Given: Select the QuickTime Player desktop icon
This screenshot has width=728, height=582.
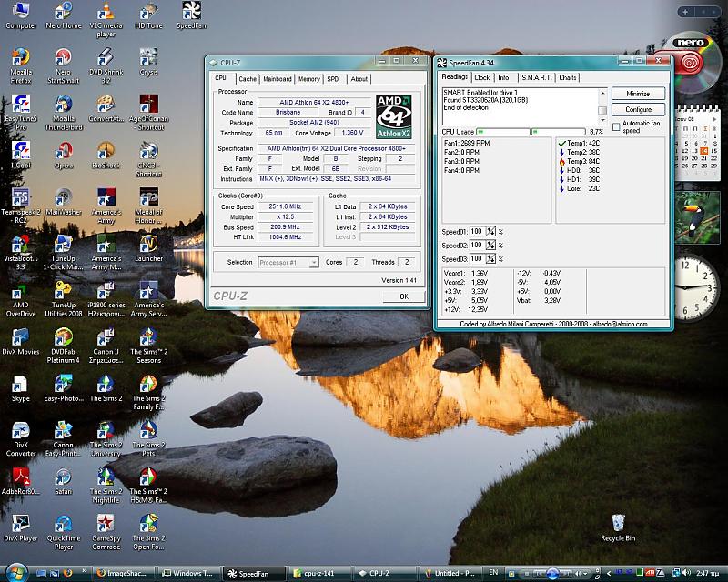Looking at the screenshot, I should [64, 532].
